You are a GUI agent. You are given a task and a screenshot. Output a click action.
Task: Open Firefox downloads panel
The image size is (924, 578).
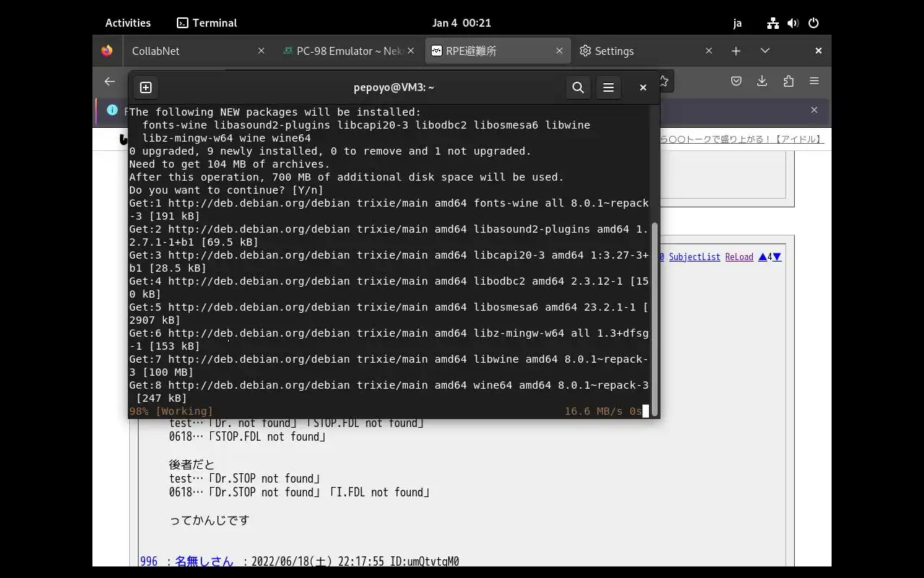tap(762, 82)
